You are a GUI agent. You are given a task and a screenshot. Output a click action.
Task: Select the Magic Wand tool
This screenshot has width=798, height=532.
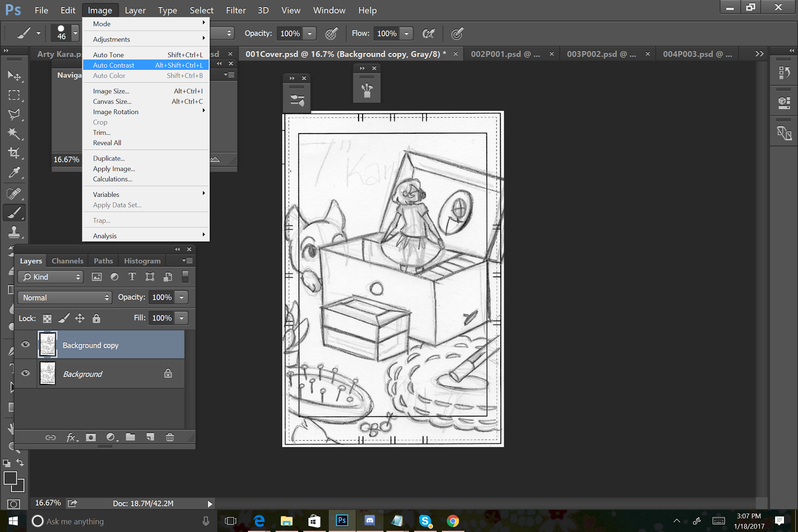tap(13, 134)
